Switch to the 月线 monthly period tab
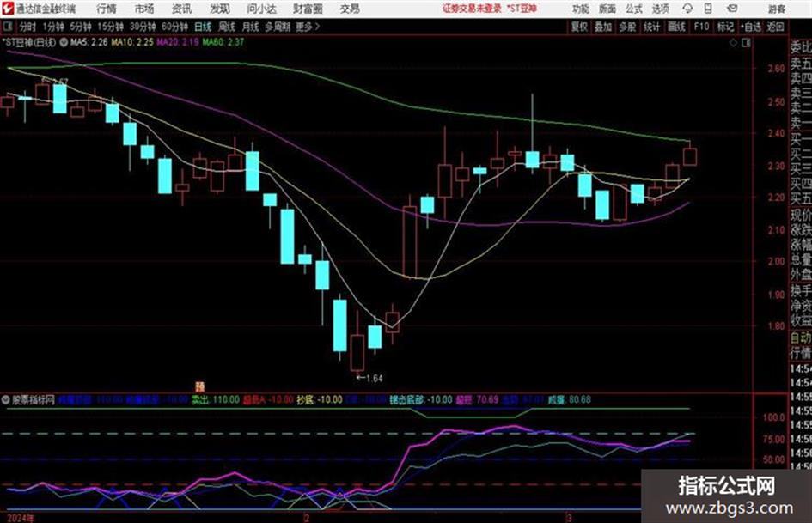 250,27
